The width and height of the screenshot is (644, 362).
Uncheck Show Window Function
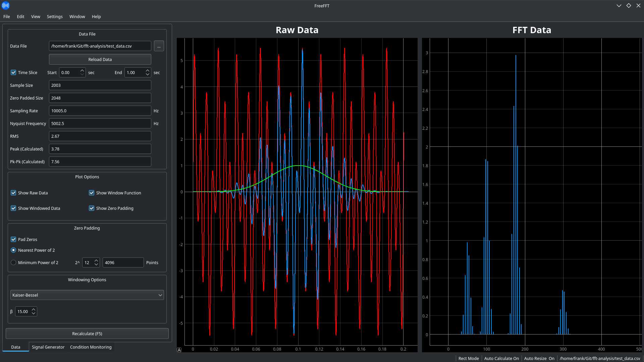click(92, 193)
